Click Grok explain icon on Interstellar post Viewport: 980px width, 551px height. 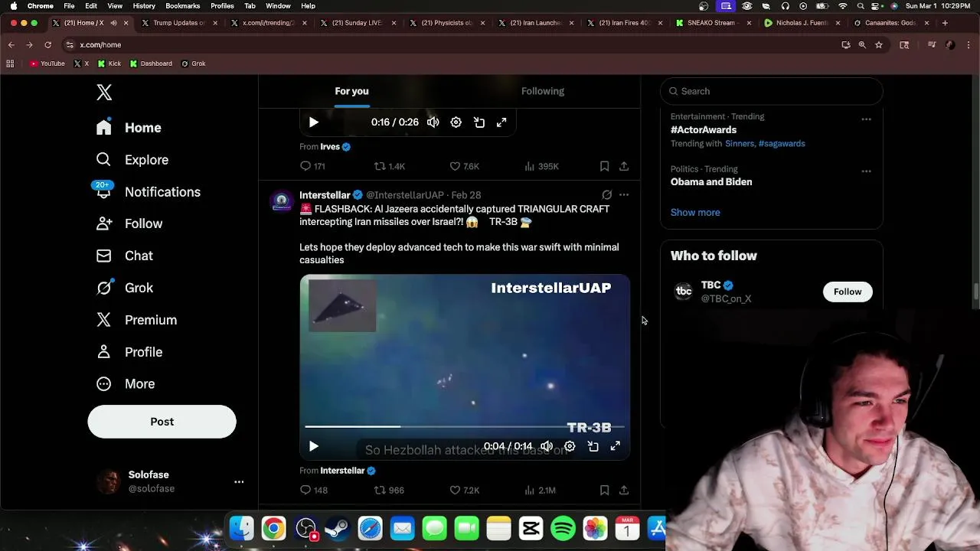606,195
